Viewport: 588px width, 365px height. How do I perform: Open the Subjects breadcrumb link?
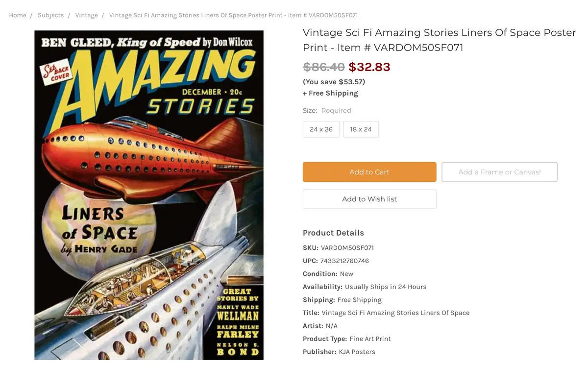(x=50, y=15)
